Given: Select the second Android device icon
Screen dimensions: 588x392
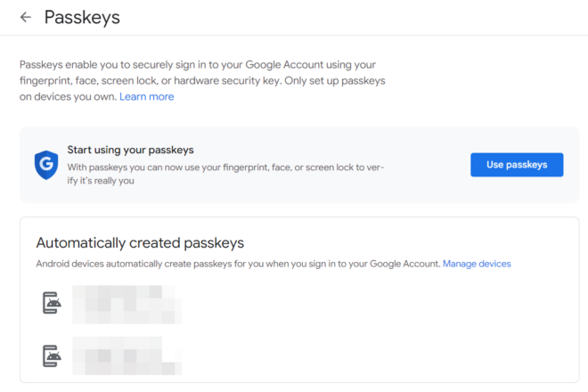Looking at the screenshot, I should tap(52, 356).
